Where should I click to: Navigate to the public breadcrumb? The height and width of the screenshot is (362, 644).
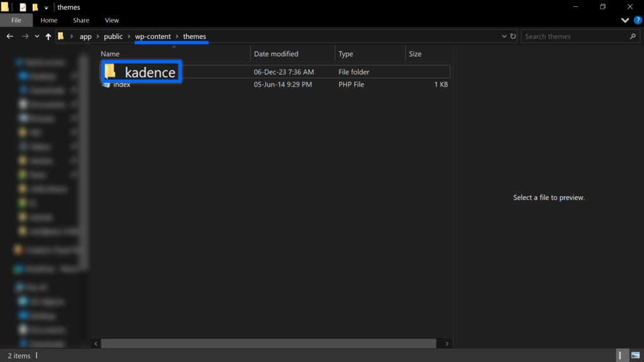[x=113, y=36]
